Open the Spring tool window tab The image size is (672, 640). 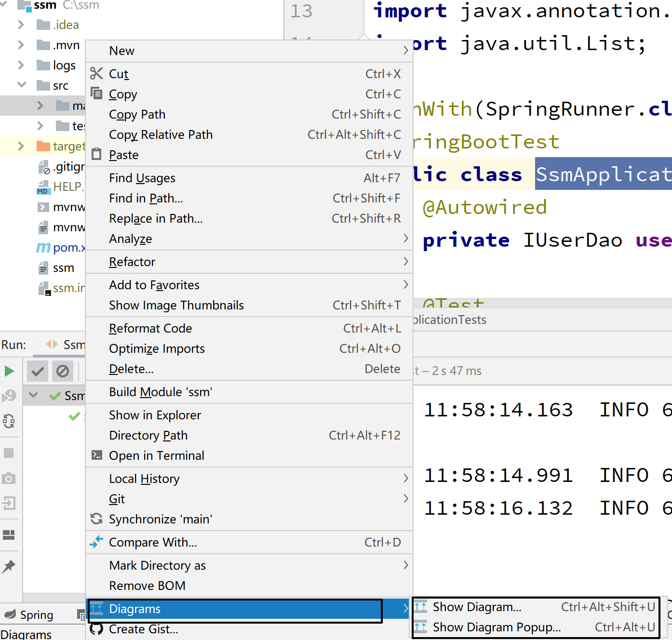[x=29, y=614]
